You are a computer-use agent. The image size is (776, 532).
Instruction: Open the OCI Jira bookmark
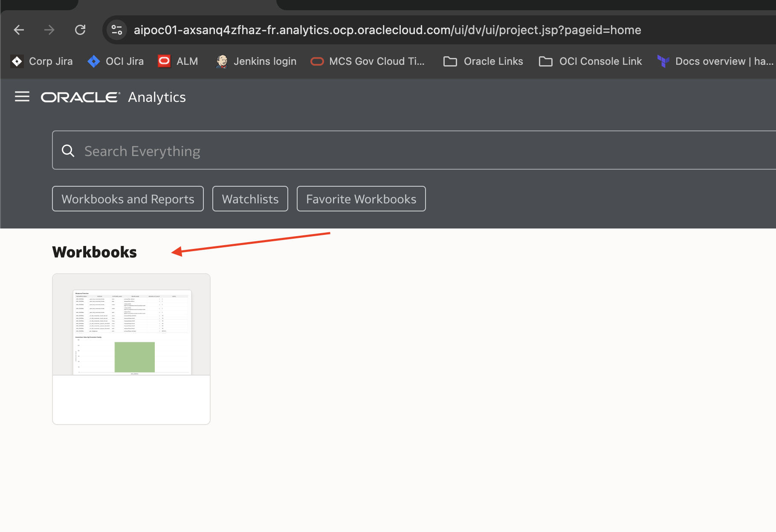[116, 61]
